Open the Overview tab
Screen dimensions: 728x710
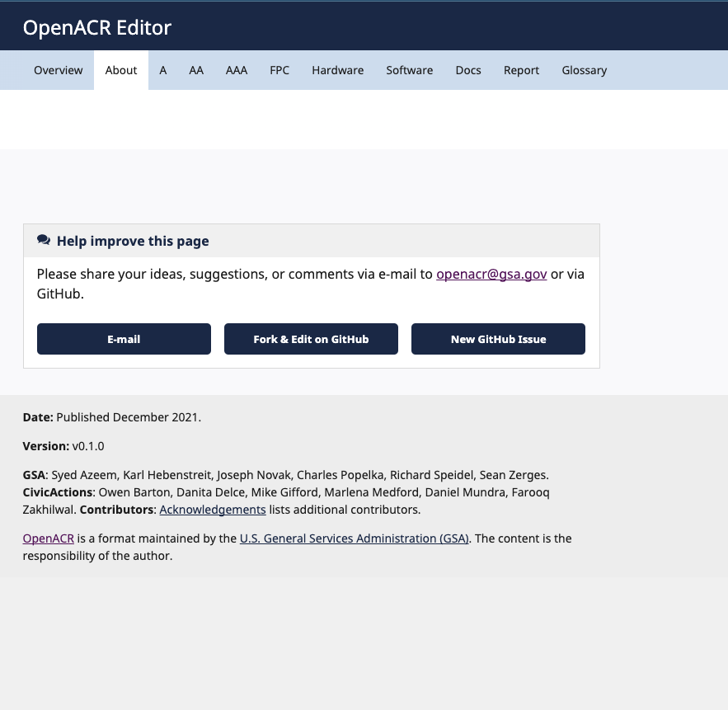(58, 70)
